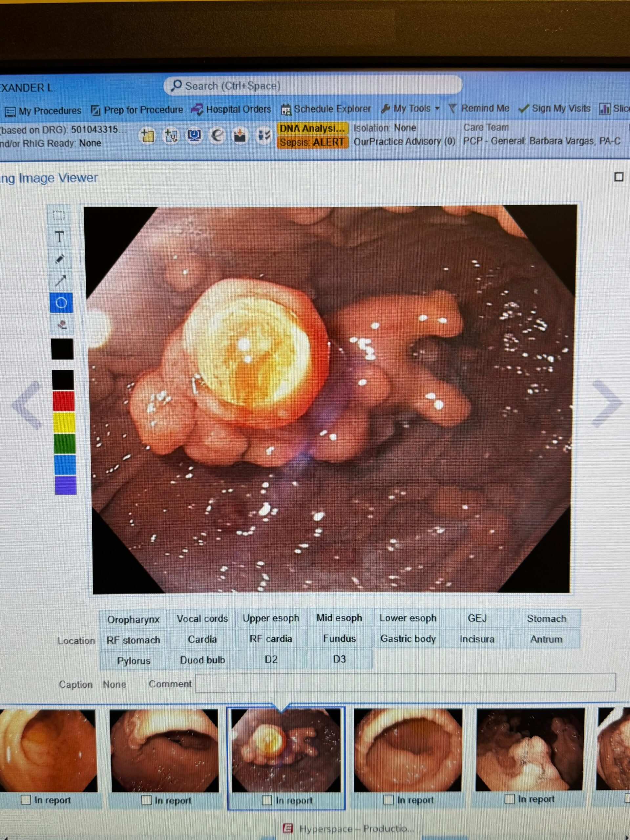Select Gastric body as the location

point(408,640)
